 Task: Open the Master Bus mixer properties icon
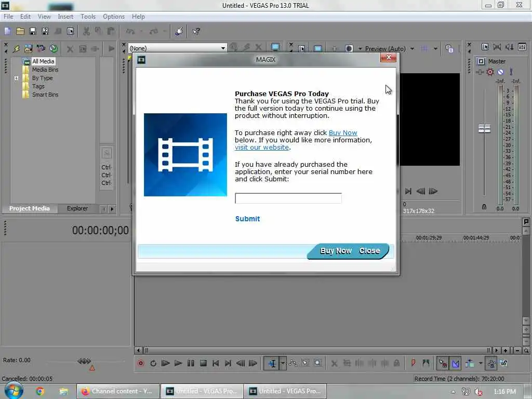coord(485,47)
